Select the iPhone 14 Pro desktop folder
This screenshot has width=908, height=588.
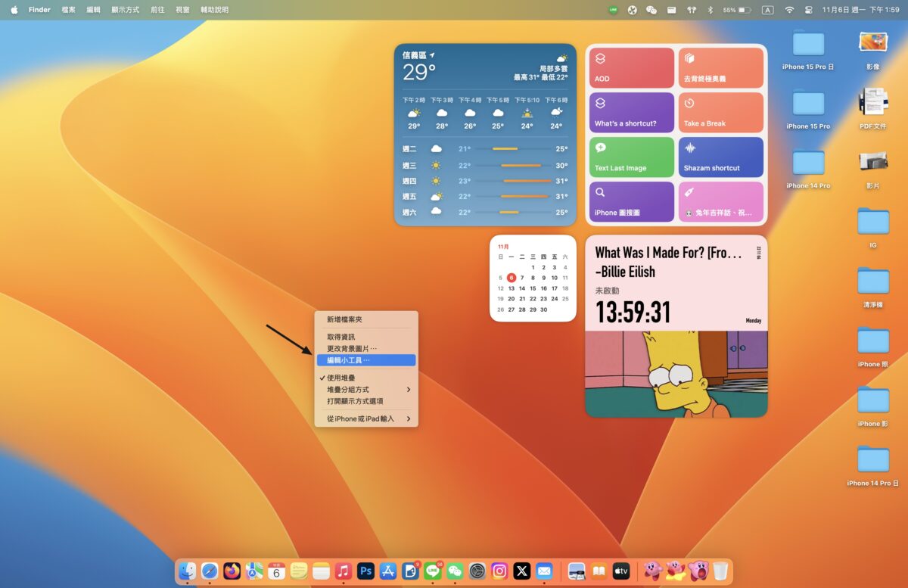[808, 169]
